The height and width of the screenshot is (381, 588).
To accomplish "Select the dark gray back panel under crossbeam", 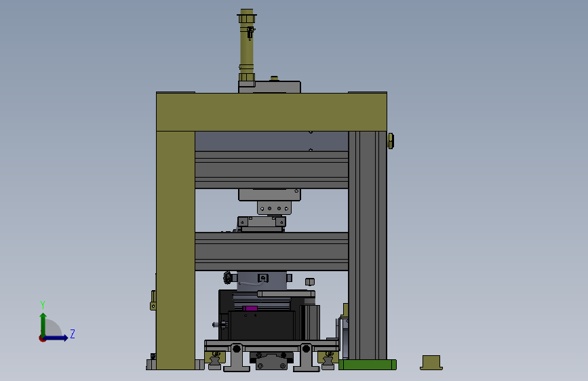I will (271, 142).
